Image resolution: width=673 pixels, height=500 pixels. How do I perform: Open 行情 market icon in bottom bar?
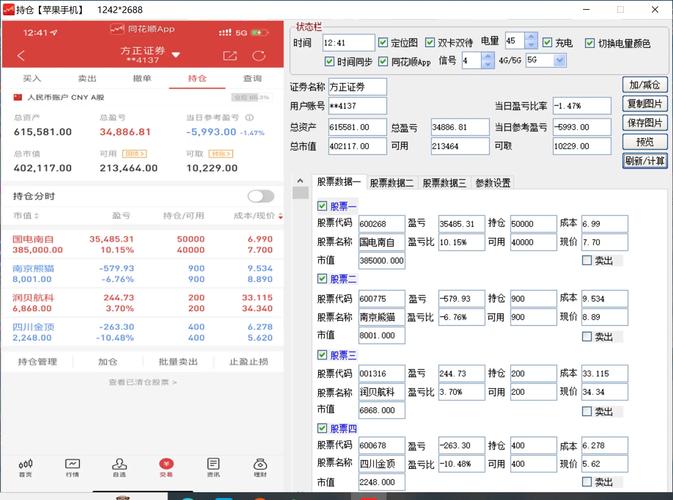[x=72, y=467]
